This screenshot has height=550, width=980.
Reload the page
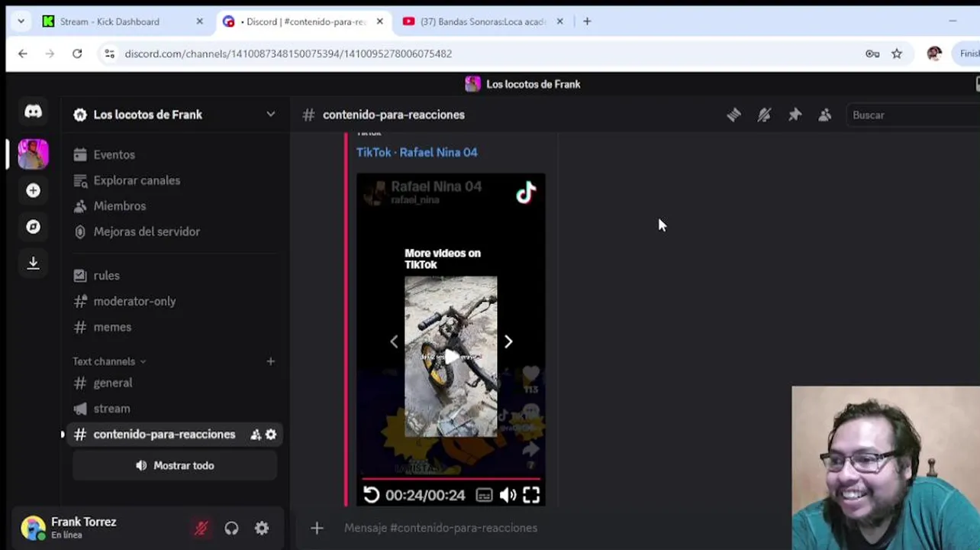pos(77,53)
